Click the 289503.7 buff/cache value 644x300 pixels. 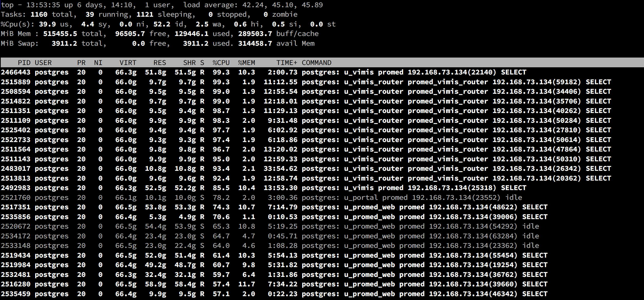(x=255, y=34)
